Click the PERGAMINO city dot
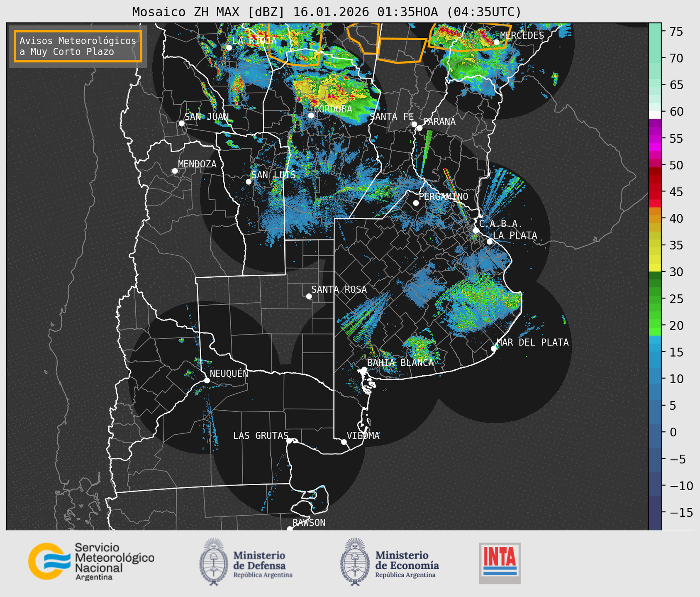700x597 pixels. tap(416, 203)
